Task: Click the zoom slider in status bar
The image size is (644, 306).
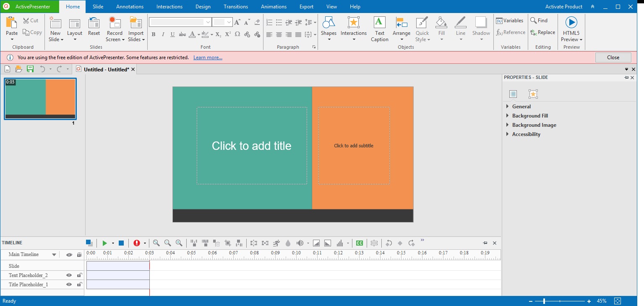Action: coord(544,301)
